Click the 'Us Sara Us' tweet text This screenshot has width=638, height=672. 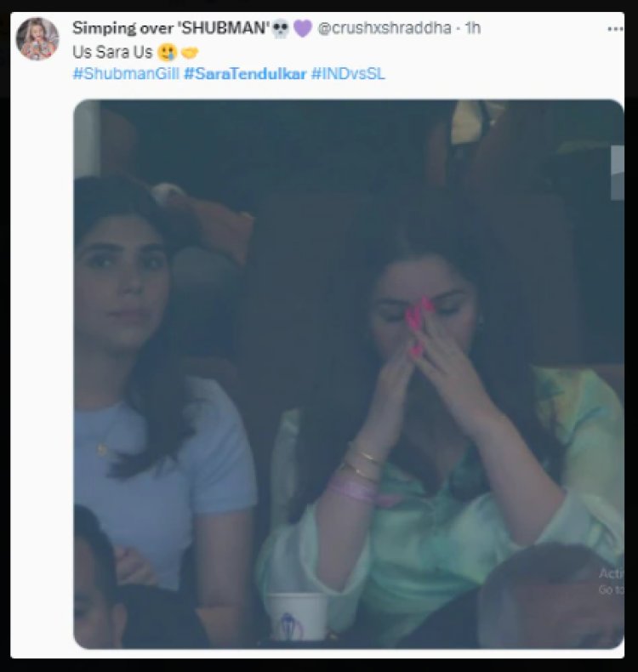click(x=112, y=52)
